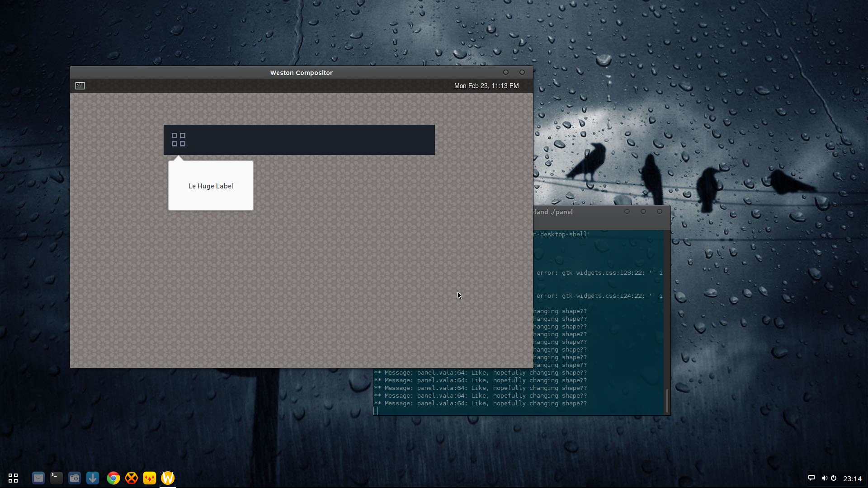
Task: Click the './panel' terminal title text
Action: (x=561, y=212)
